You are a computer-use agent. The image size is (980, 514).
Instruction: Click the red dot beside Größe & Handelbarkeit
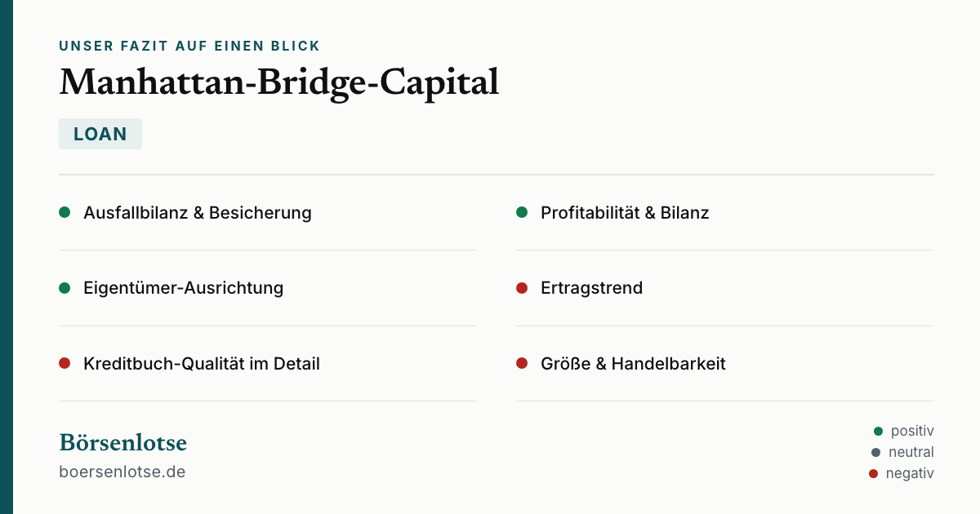click(x=522, y=363)
